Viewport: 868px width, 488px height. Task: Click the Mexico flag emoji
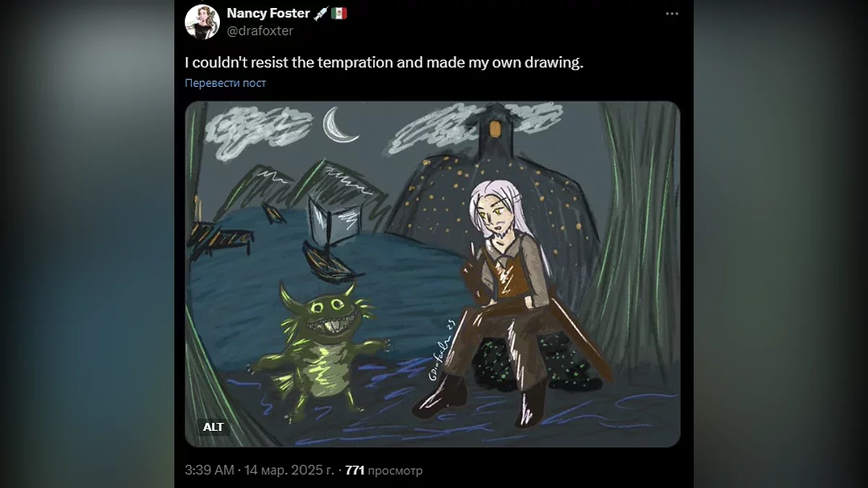click(339, 14)
